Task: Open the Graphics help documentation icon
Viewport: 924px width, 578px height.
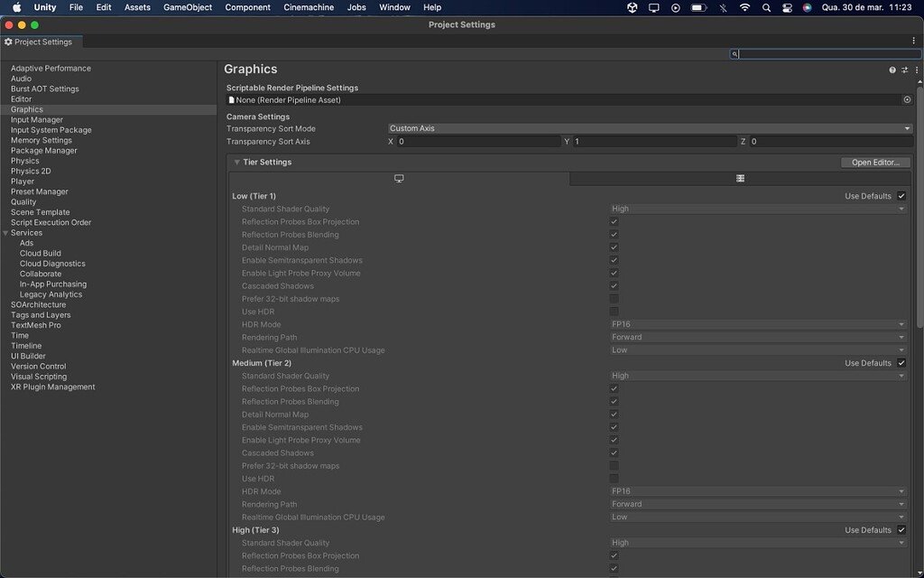Action: (x=892, y=70)
